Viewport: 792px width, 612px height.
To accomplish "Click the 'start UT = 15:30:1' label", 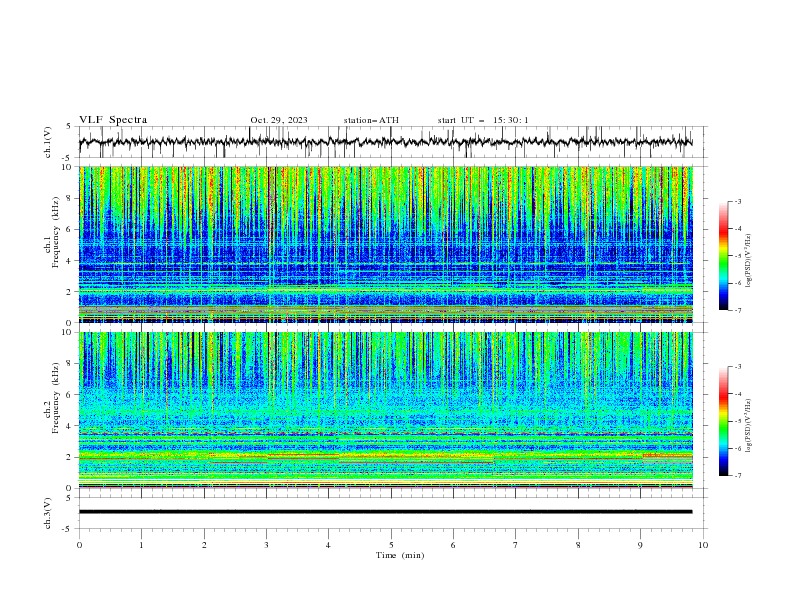I will click(x=483, y=120).
